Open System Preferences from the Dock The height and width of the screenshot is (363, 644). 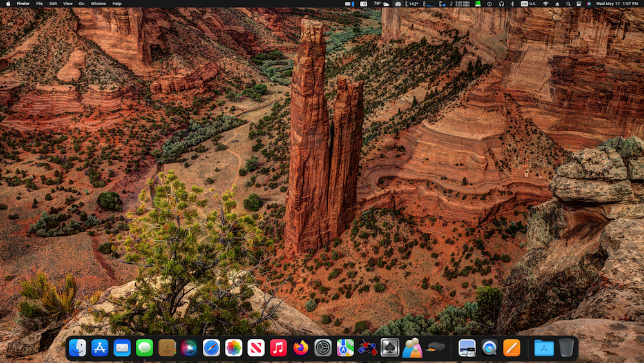pyautogui.click(x=323, y=348)
